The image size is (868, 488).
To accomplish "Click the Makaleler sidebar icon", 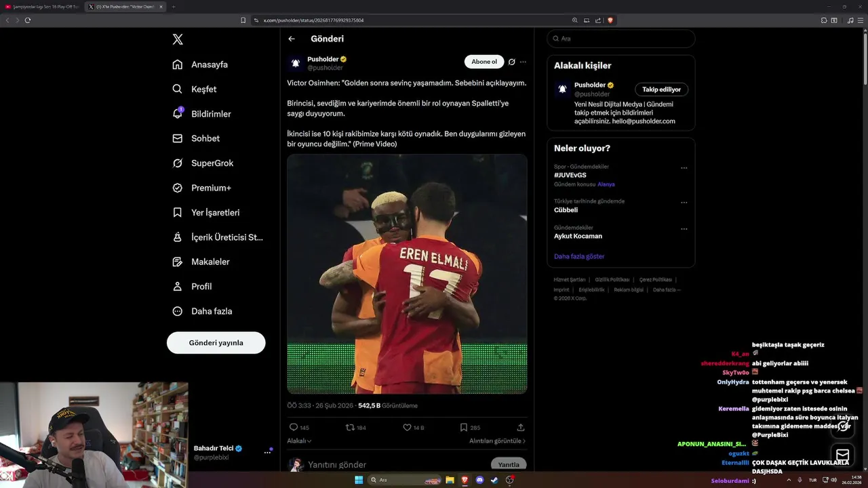I will coord(178,262).
